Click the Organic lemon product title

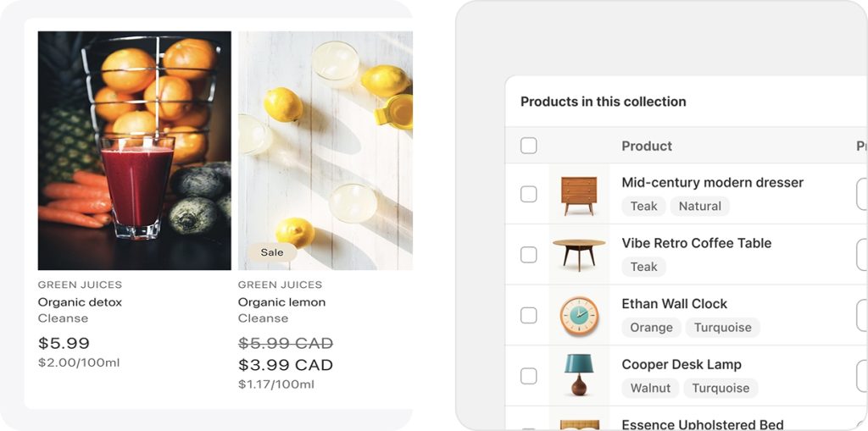[x=281, y=302]
